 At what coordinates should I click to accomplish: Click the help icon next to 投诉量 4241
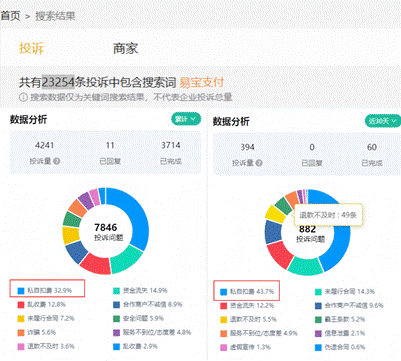coord(57,161)
